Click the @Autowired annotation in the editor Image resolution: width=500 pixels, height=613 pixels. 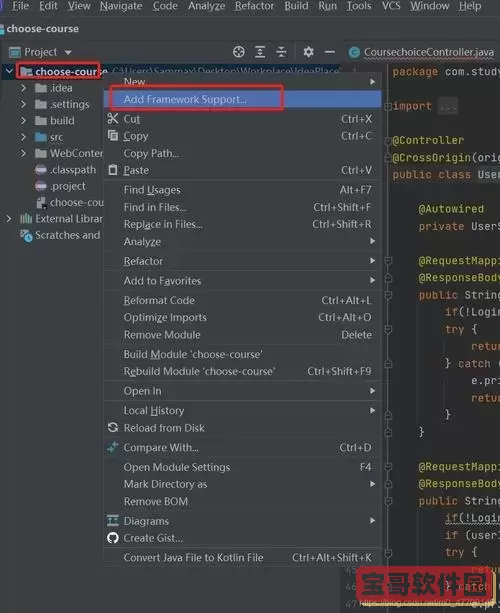[x=451, y=209]
